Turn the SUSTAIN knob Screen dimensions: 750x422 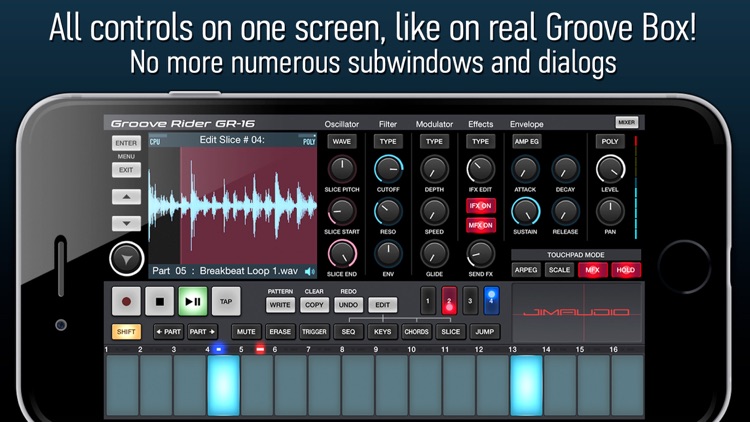pyautogui.click(x=525, y=211)
